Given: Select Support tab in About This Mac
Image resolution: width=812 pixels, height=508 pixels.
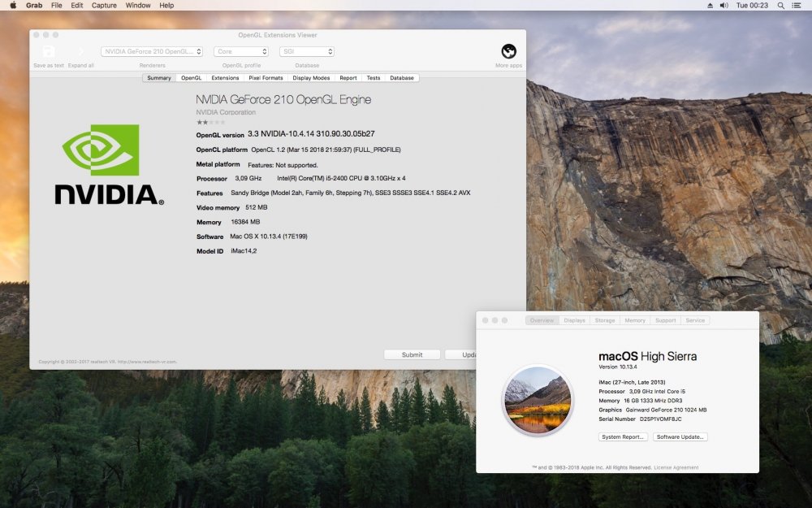Looking at the screenshot, I should point(666,320).
